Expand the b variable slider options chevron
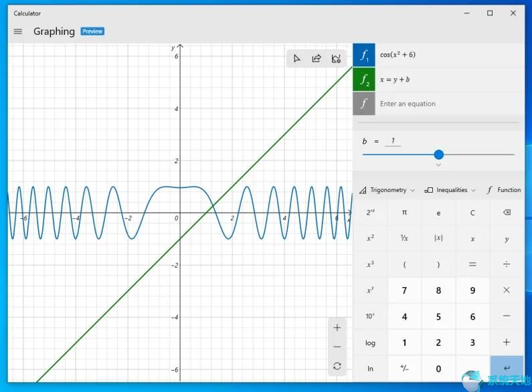The height and width of the screenshot is (392, 532). [x=439, y=165]
